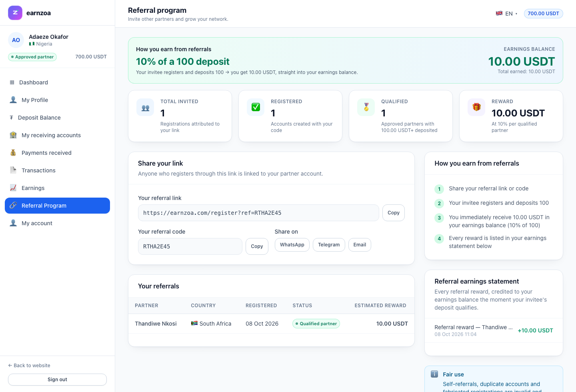Viewport: 576px width, 392px height.
Task: Click the money bag Payments received icon
Action: pyautogui.click(x=13, y=153)
